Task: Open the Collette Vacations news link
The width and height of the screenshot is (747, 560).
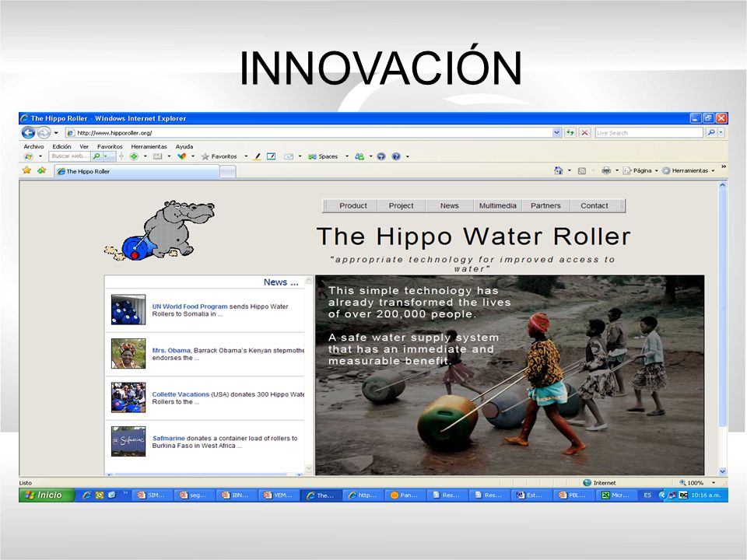Action: click(181, 394)
